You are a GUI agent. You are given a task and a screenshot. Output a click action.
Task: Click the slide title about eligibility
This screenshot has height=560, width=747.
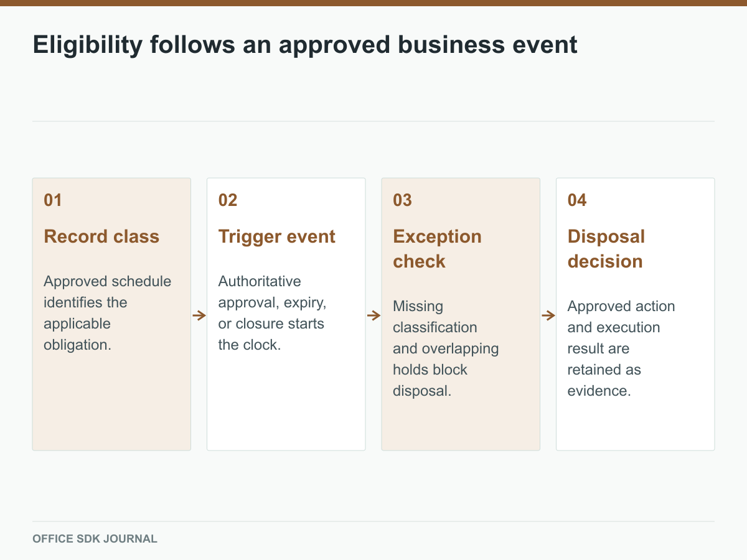(x=305, y=45)
